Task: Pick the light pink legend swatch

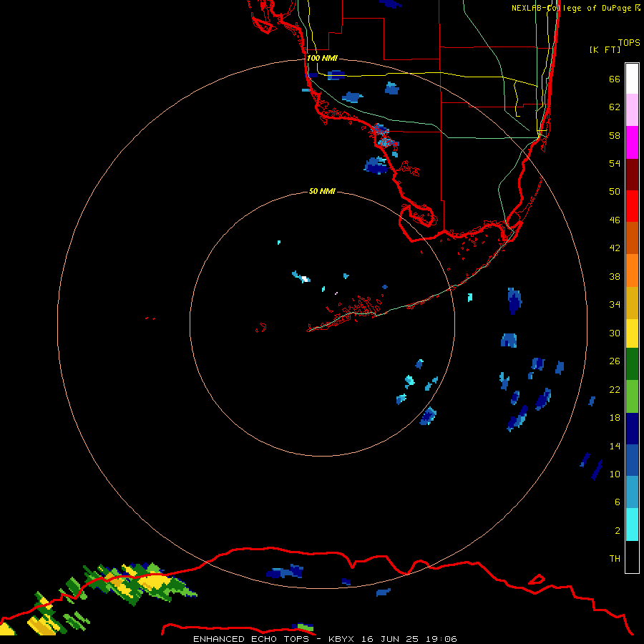Action: [x=632, y=110]
